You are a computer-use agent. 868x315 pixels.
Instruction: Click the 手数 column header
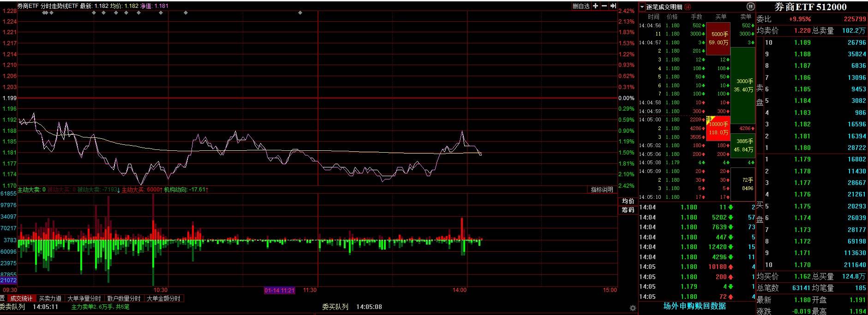click(x=696, y=17)
